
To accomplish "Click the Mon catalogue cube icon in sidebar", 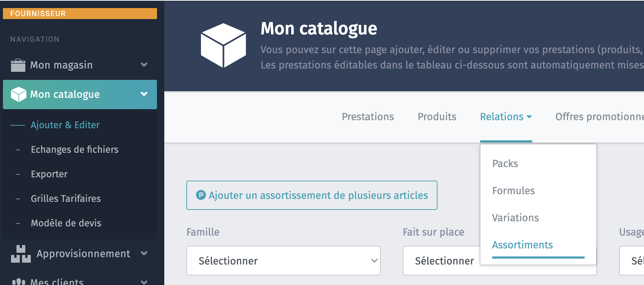I will click(18, 95).
